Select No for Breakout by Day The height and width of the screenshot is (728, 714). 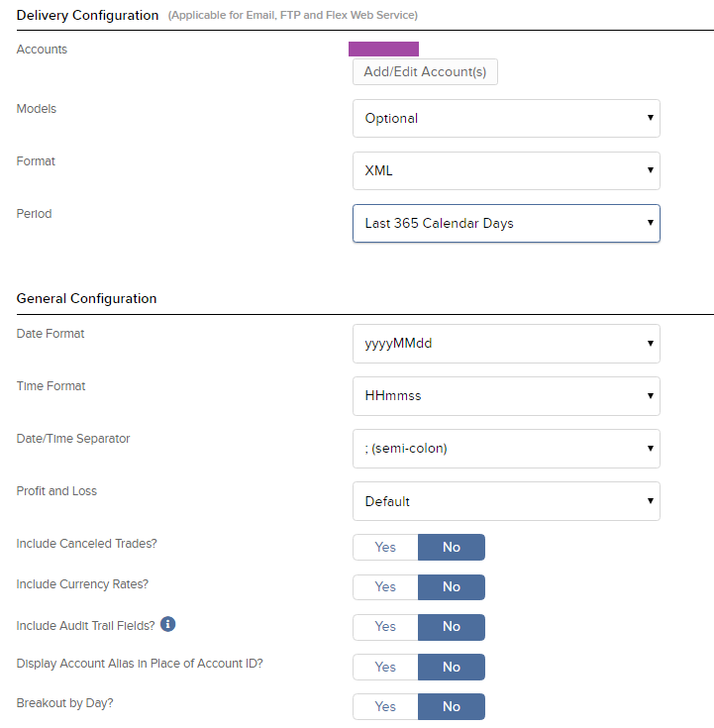(x=452, y=706)
